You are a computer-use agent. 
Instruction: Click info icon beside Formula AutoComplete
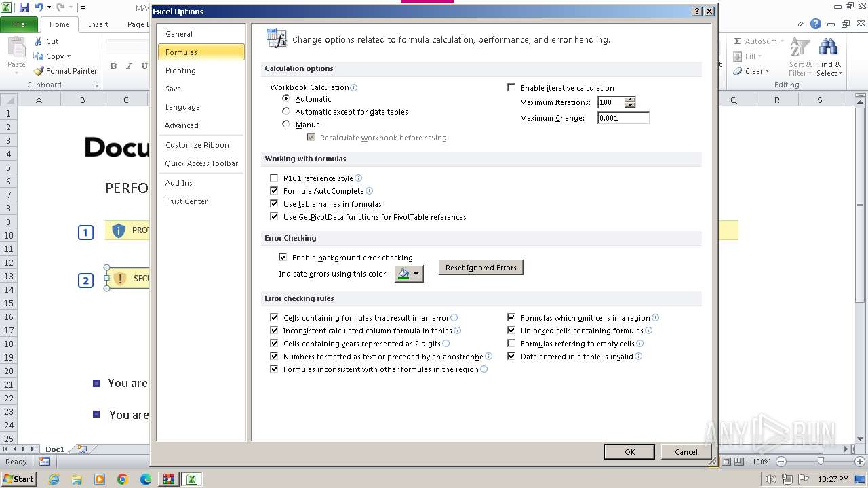(x=369, y=191)
